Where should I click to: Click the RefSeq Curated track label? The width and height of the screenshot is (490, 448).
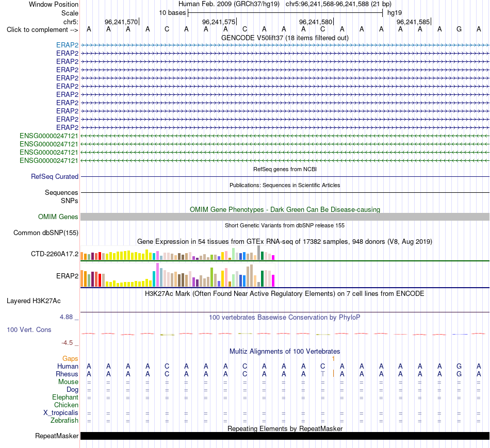tap(55, 176)
